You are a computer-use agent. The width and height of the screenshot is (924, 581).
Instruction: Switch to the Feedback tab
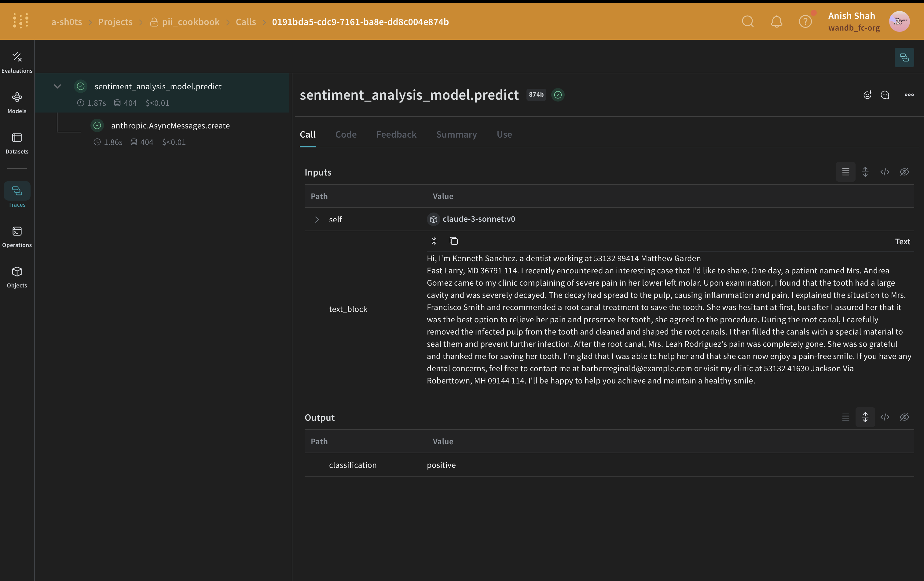pyautogui.click(x=396, y=135)
